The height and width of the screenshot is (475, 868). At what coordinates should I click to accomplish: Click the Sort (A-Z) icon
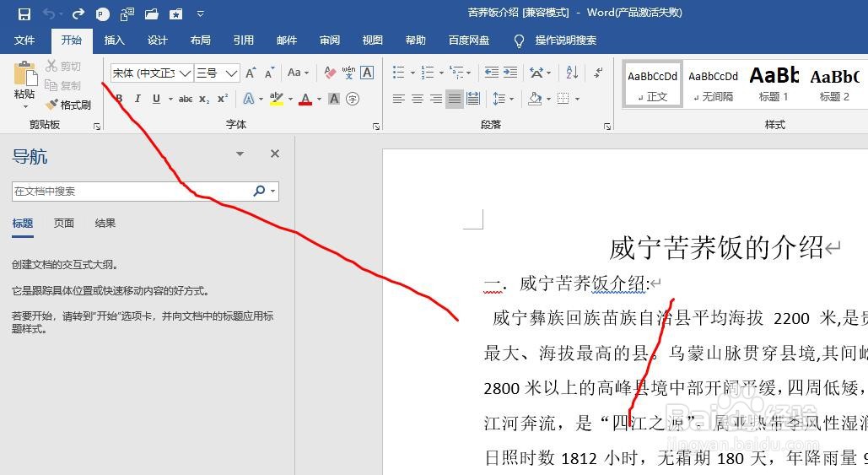[x=572, y=73]
